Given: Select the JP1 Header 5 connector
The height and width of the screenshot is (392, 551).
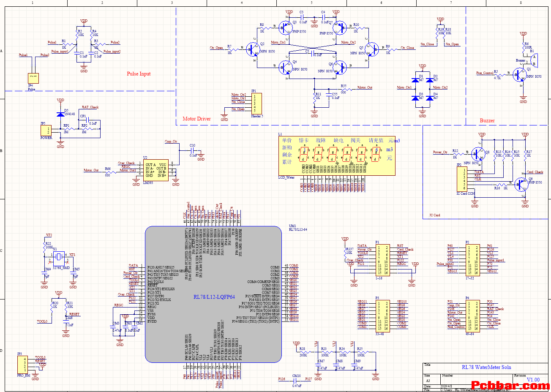Looking at the screenshot, I should 256,103.
